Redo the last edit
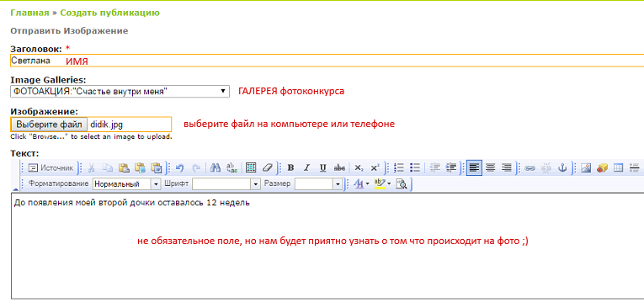The height and width of the screenshot is (308, 644). coord(196,167)
